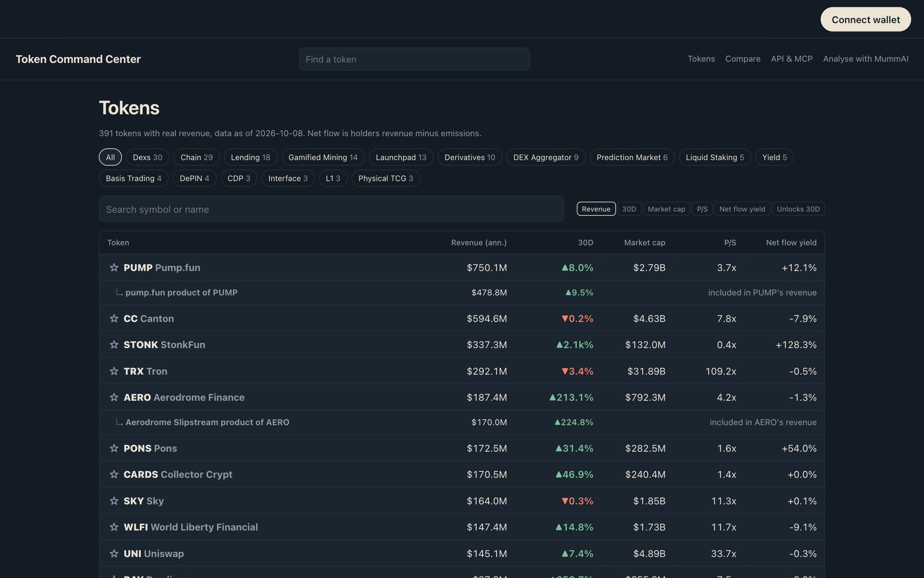
Task: Select Physical TCG filter chip
Action: point(386,178)
